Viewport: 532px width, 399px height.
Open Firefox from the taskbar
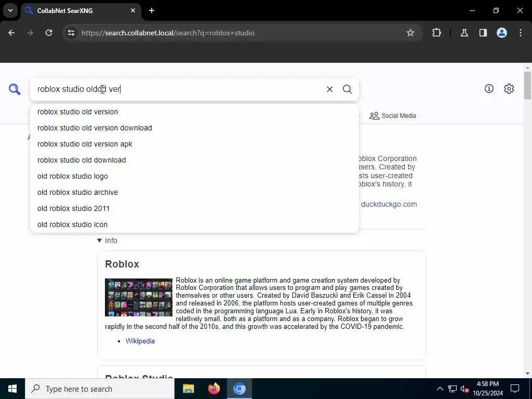coord(214,389)
